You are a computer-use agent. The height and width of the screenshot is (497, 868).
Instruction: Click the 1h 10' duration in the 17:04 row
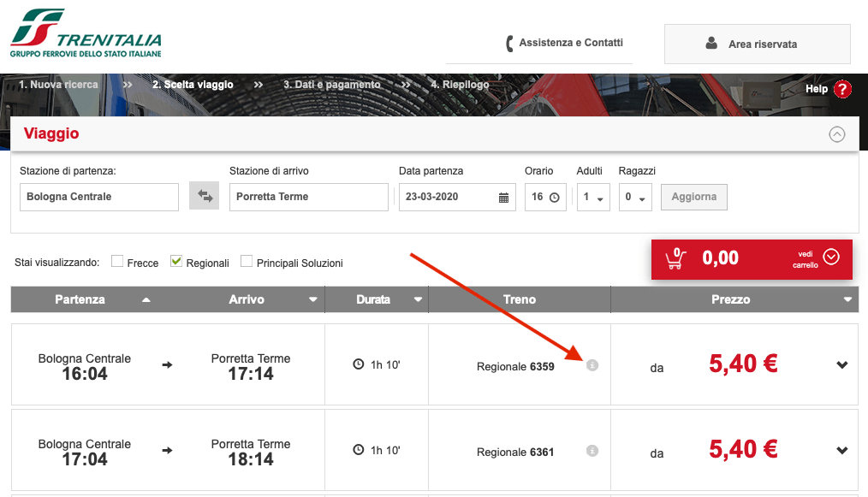385,451
